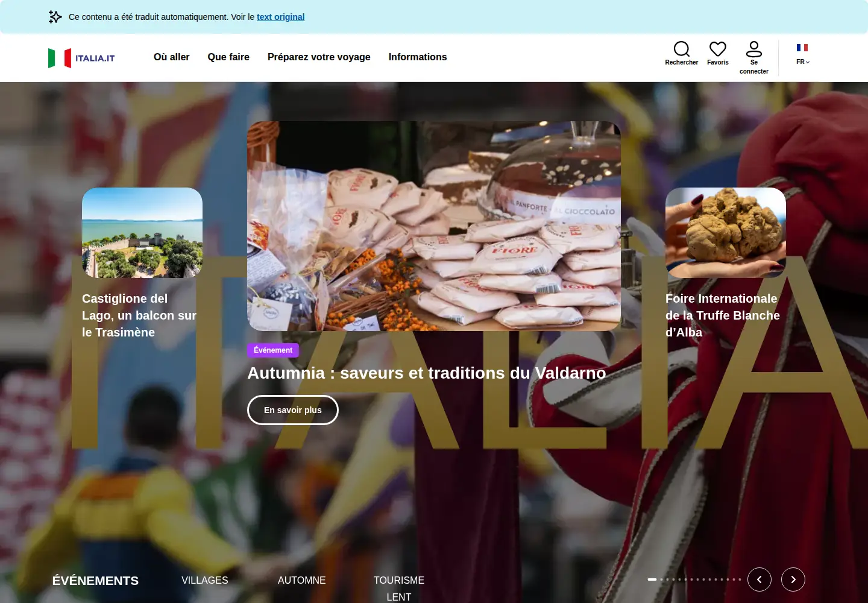868x603 pixels.
Task: Click the Se connecter user icon
Action: click(754, 49)
